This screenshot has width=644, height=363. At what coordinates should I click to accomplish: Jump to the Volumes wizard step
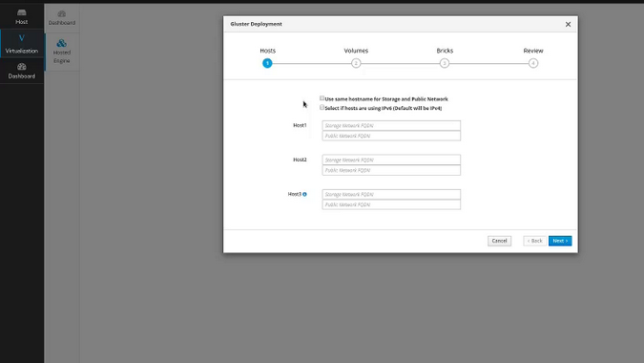356,63
